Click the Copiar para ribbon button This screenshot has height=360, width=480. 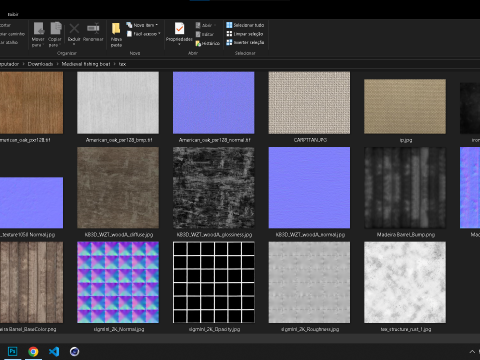click(x=55, y=35)
